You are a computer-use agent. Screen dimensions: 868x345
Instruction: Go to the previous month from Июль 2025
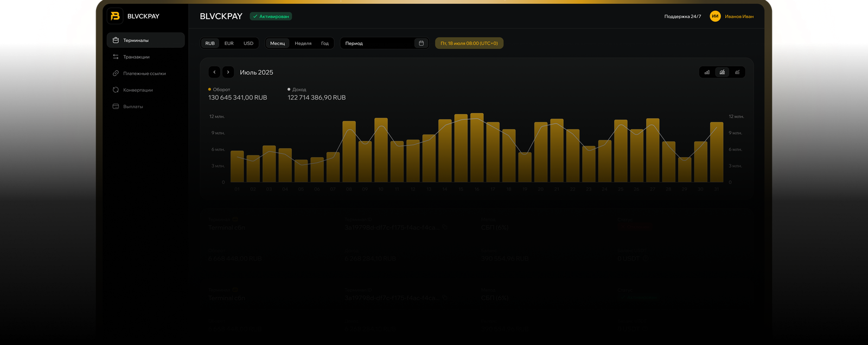214,72
